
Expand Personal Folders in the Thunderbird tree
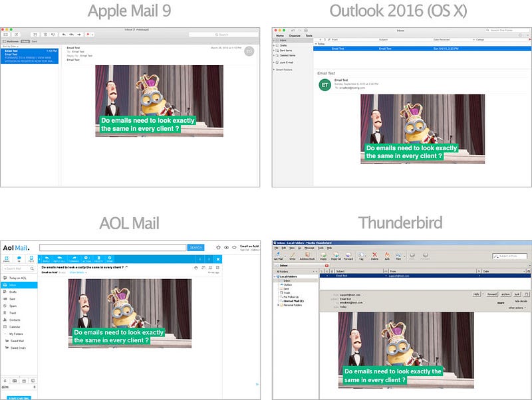pyautogui.click(x=278, y=305)
